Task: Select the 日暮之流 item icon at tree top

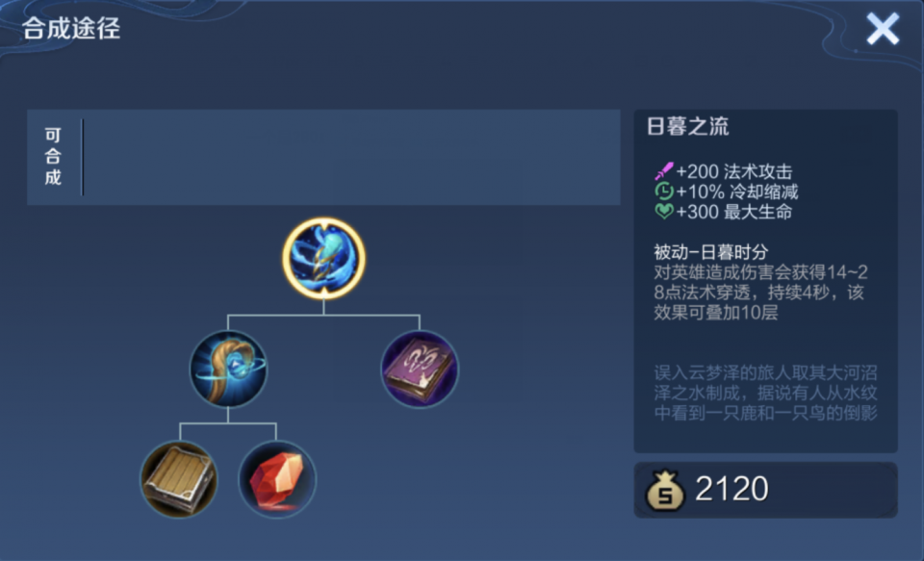Action: pyautogui.click(x=323, y=258)
